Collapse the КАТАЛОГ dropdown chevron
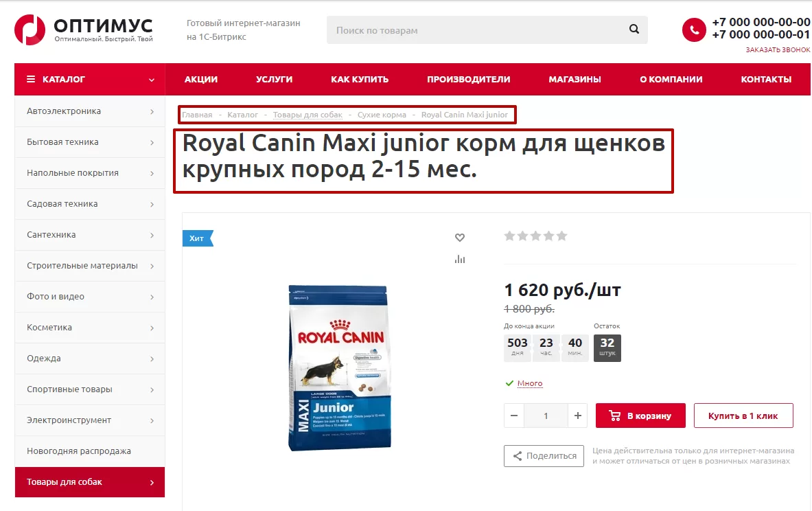The image size is (812, 511). [x=152, y=80]
